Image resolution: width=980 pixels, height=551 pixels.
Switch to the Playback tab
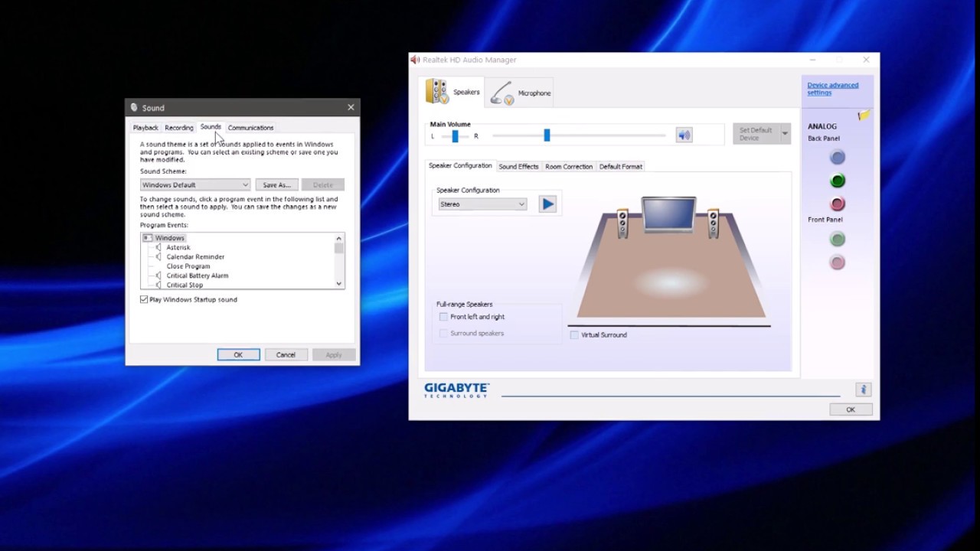click(x=145, y=128)
